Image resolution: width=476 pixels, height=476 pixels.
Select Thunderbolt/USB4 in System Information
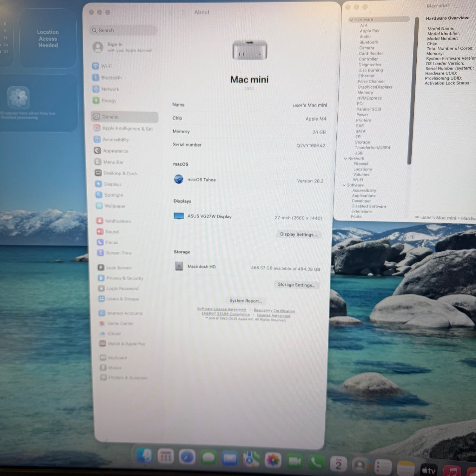(372, 148)
